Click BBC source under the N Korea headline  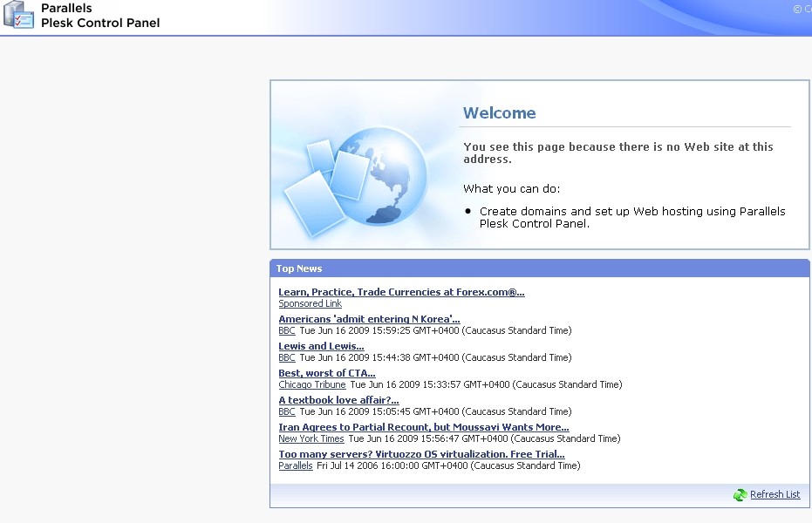pos(287,331)
